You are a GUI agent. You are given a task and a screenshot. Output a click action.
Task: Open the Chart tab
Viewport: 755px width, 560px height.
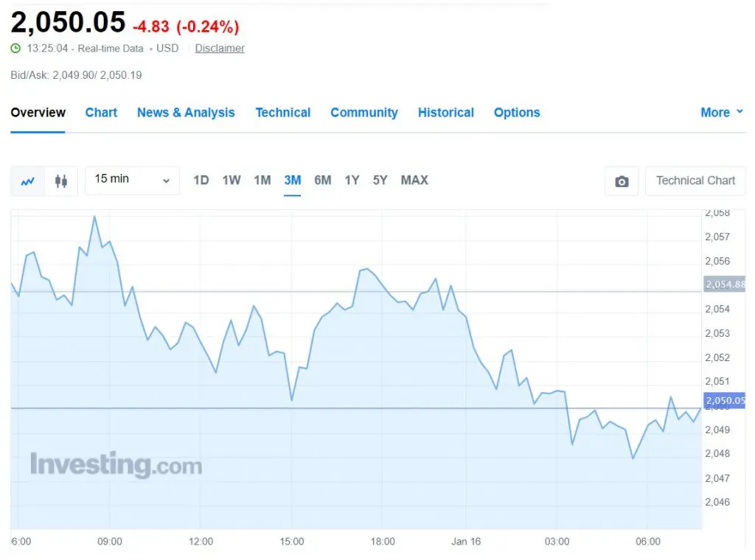pyautogui.click(x=101, y=113)
